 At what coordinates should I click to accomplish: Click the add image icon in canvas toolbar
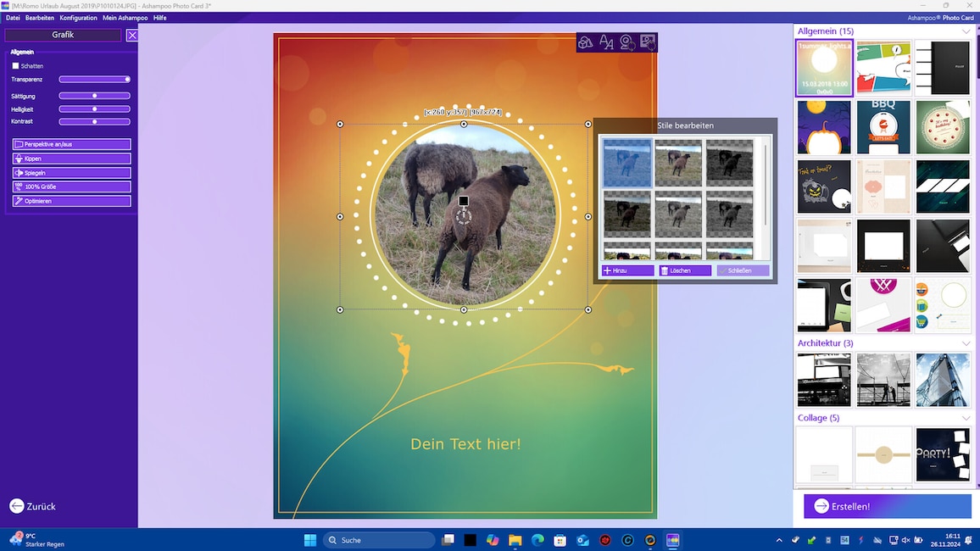[x=648, y=42]
